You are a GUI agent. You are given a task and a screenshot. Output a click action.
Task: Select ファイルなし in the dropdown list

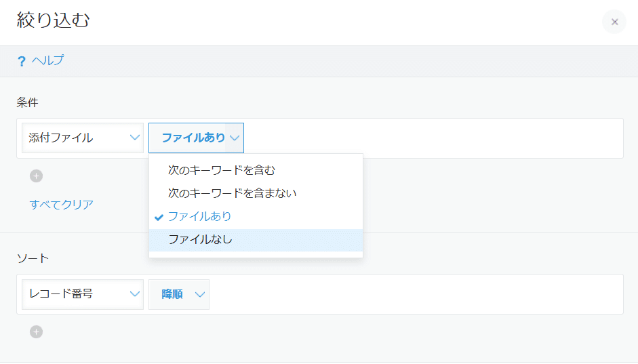click(x=201, y=239)
